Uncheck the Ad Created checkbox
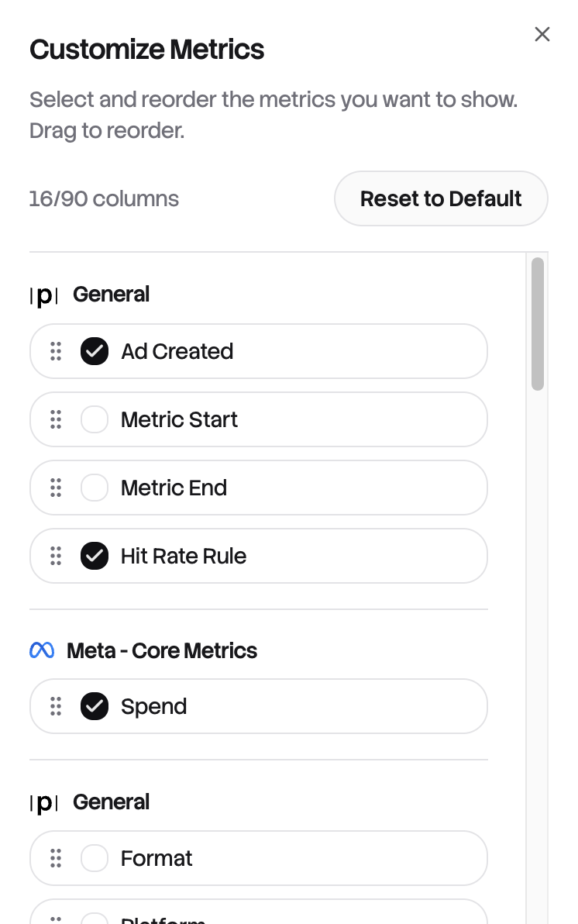 [95, 351]
